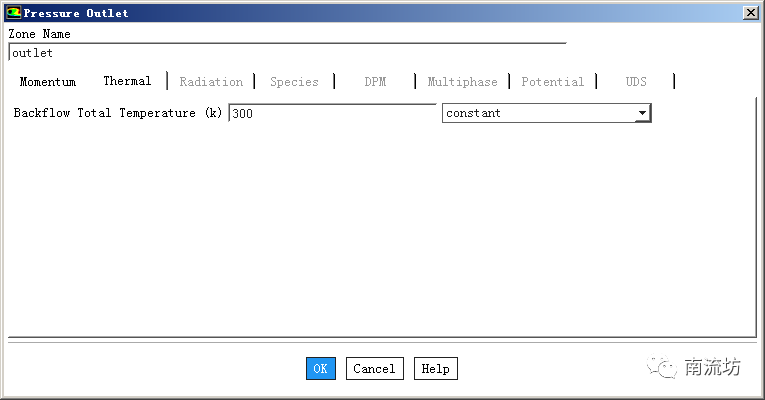Click the Fluent app icon in title bar
The image size is (765, 400).
point(14,13)
